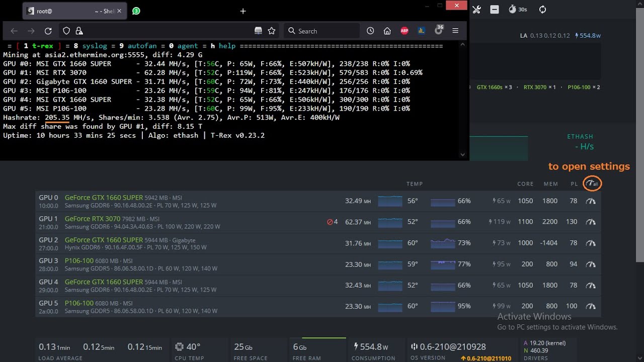Open overclock tuning for GPU 2 Gigabyte
The width and height of the screenshot is (644, 362).
[591, 243]
